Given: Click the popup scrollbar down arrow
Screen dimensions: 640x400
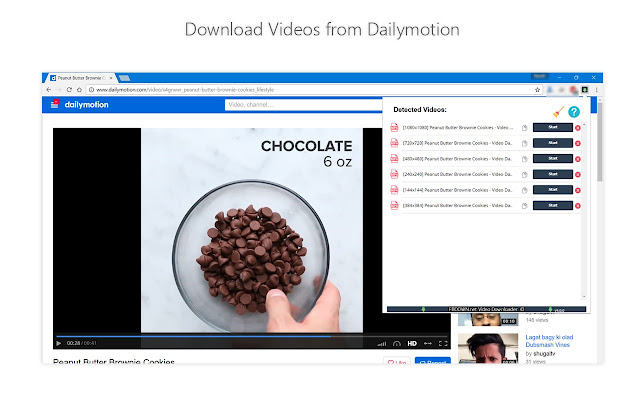Looking at the screenshot, I should point(584,297).
